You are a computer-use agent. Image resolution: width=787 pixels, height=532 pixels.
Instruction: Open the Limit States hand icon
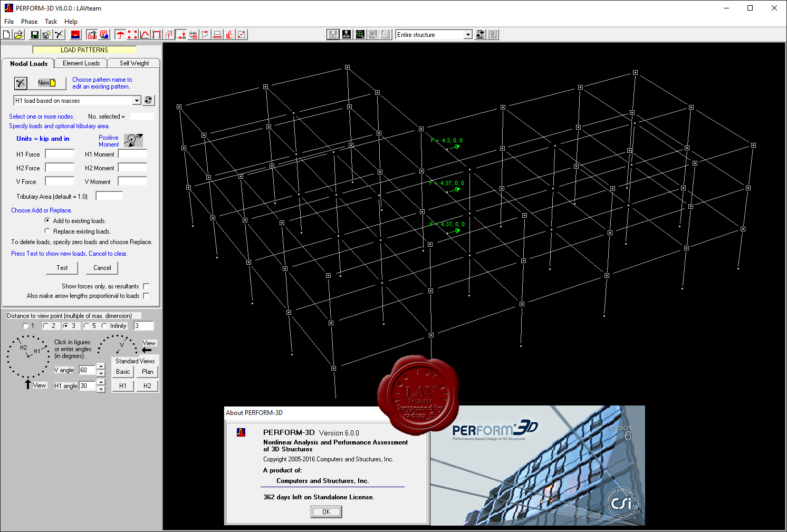pyautogui.click(x=229, y=35)
